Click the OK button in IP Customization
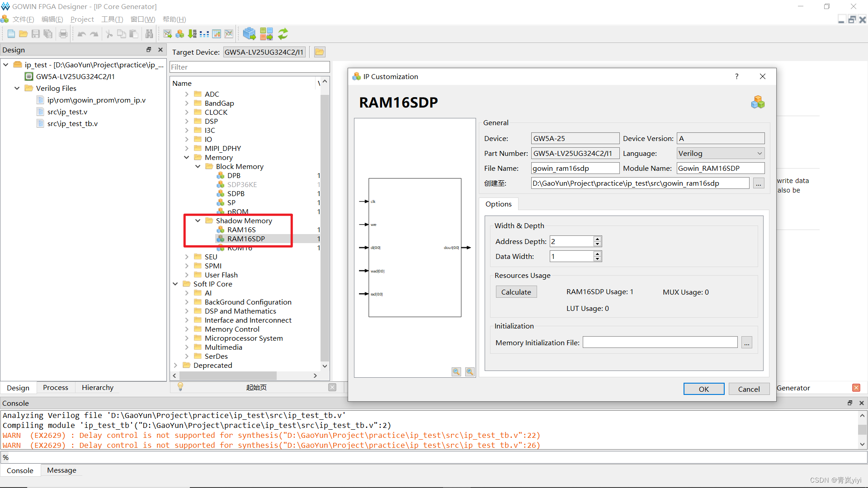This screenshot has width=868, height=488. click(x=703, y=389)
